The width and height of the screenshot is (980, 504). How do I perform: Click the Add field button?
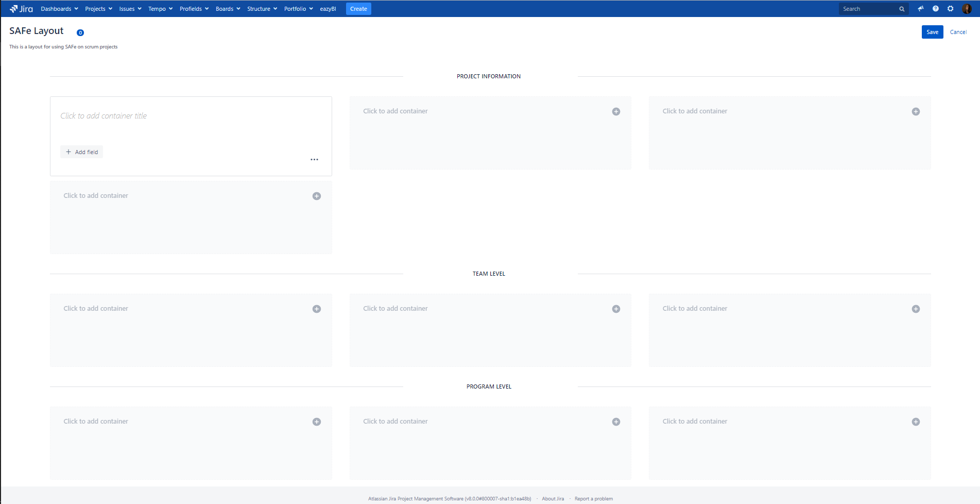point(81,152)
